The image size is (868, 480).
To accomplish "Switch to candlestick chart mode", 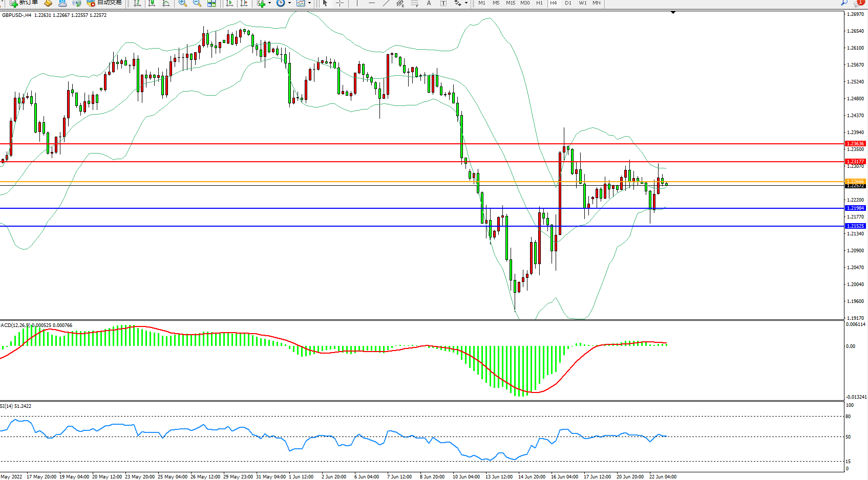I will coord(152,3).
